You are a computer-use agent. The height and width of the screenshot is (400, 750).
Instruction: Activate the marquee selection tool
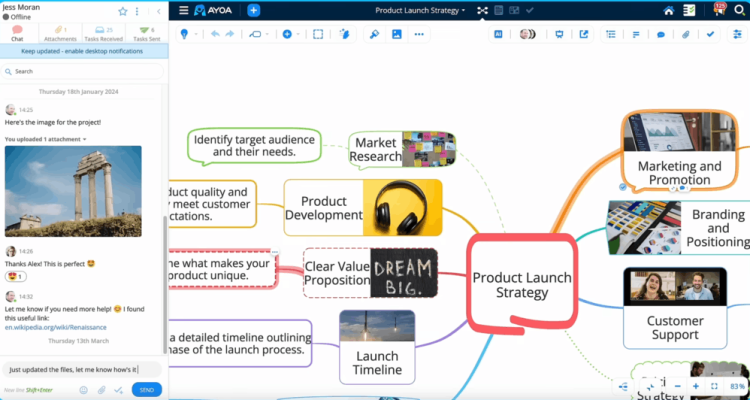(x=318, y=34)
